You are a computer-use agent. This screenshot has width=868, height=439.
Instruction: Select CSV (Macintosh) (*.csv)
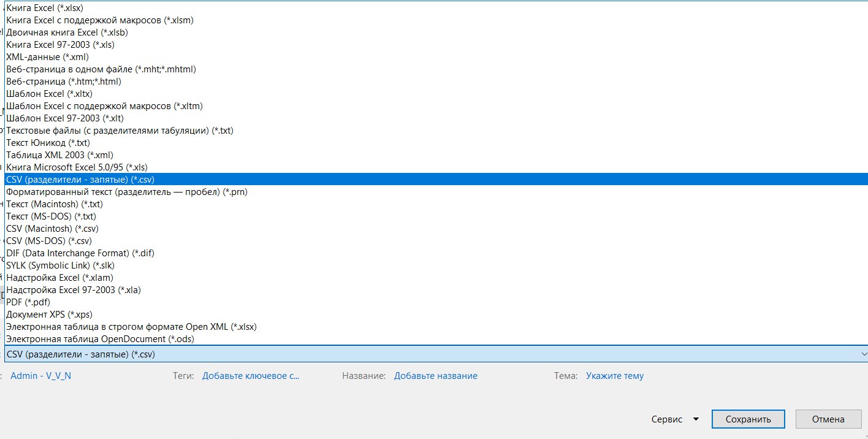click(x=436, y=229)
